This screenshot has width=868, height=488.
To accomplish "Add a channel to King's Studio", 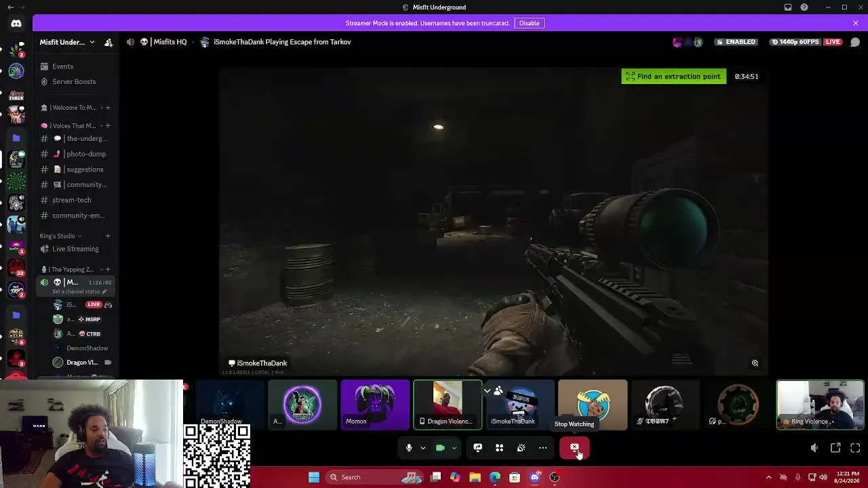I will tap(108, 236).
